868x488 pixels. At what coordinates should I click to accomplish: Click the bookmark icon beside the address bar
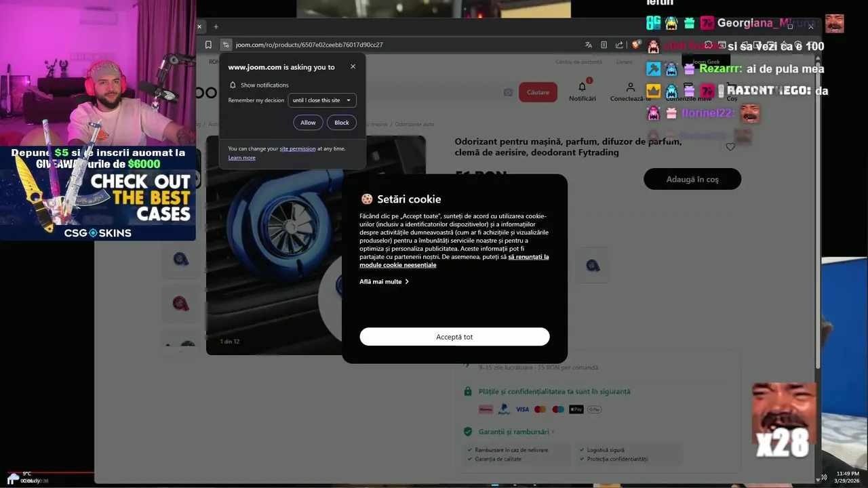[x=208, y=45]
